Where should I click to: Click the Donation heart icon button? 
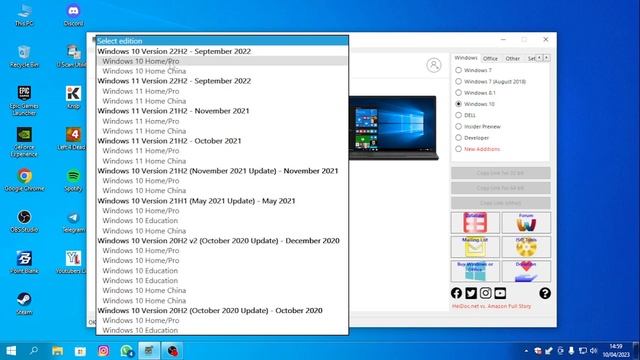click(x=526, y=271)
